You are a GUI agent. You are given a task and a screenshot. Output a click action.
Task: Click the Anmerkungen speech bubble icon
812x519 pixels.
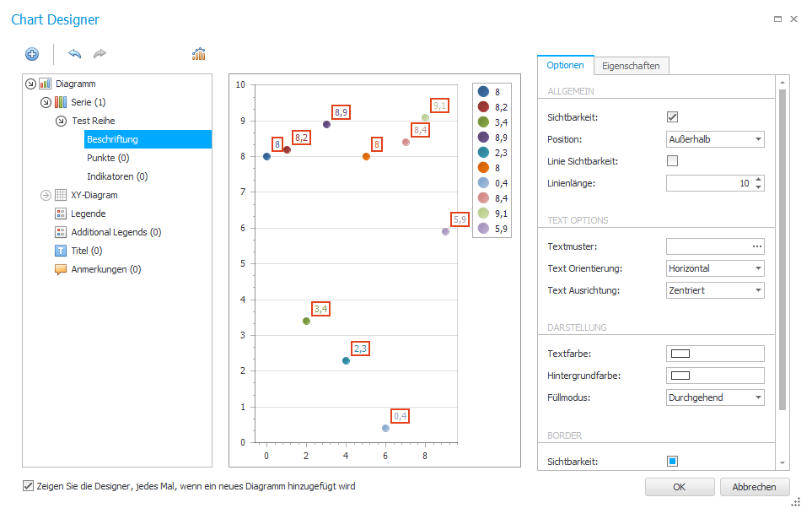click(61, 269)
